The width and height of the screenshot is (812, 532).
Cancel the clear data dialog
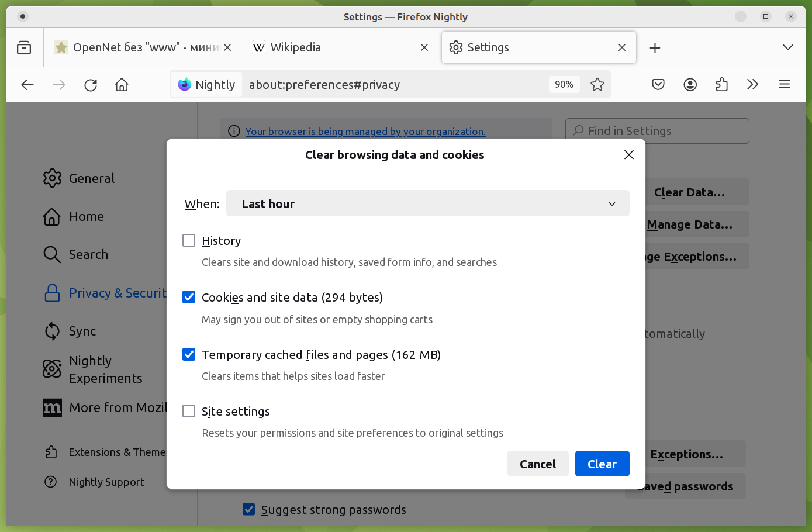(x=537, y=464)
